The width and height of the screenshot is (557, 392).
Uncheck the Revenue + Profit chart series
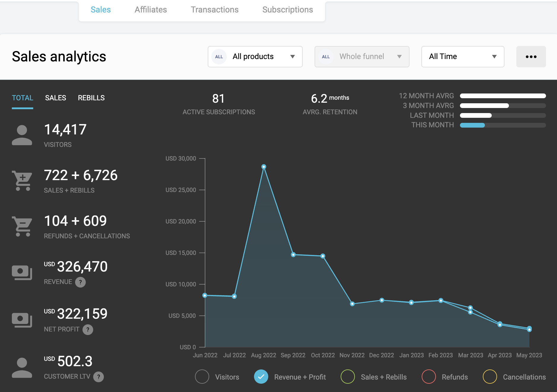(261, 377)
